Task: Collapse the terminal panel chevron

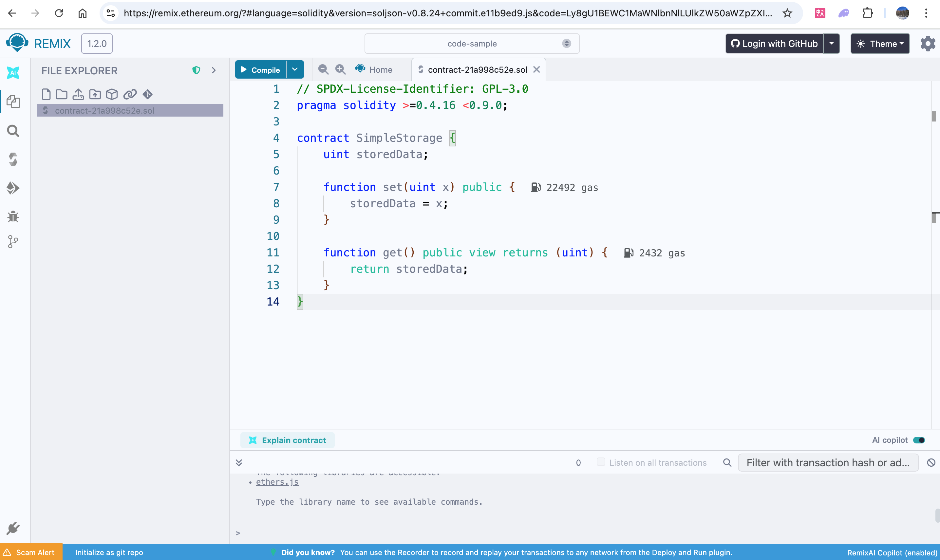Action: click(x=239, y=463)
